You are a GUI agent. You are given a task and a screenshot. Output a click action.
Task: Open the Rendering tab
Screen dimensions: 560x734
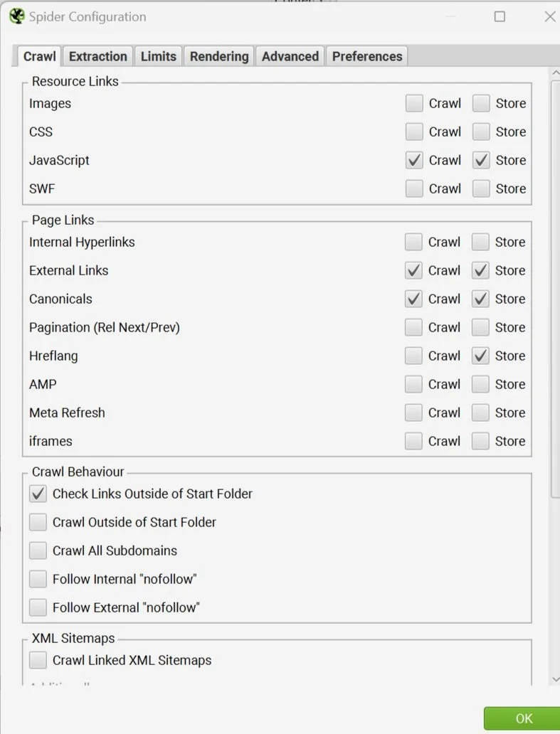pos(219,57)
